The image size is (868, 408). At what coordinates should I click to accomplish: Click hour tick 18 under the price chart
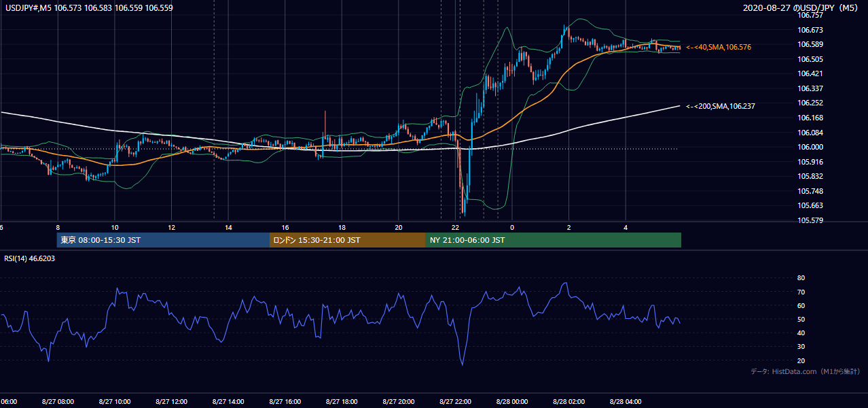[342, 228]
